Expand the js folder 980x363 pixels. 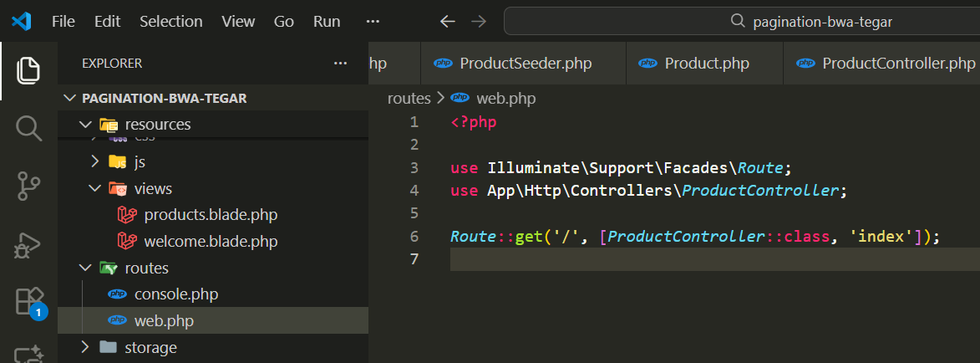point(95,161)
